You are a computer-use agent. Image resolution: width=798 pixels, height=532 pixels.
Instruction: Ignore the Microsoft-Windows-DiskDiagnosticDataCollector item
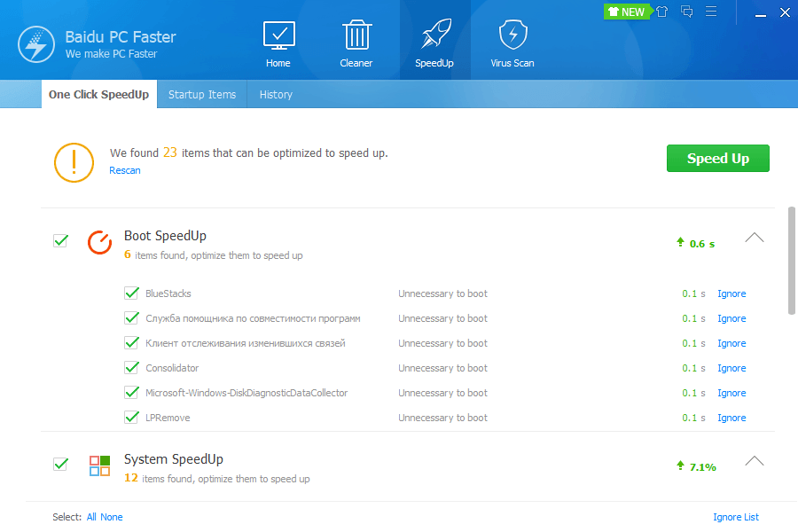coord(731,393)
